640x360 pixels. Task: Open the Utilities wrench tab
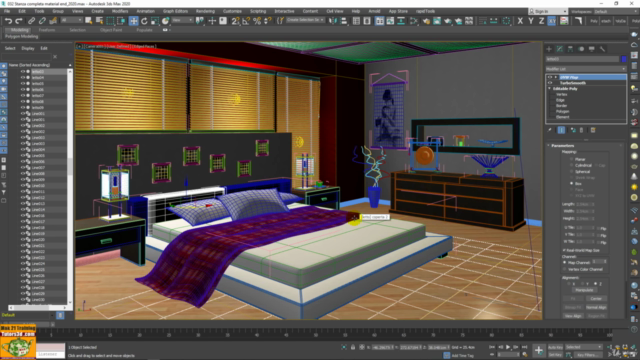[x=602, y=49]
